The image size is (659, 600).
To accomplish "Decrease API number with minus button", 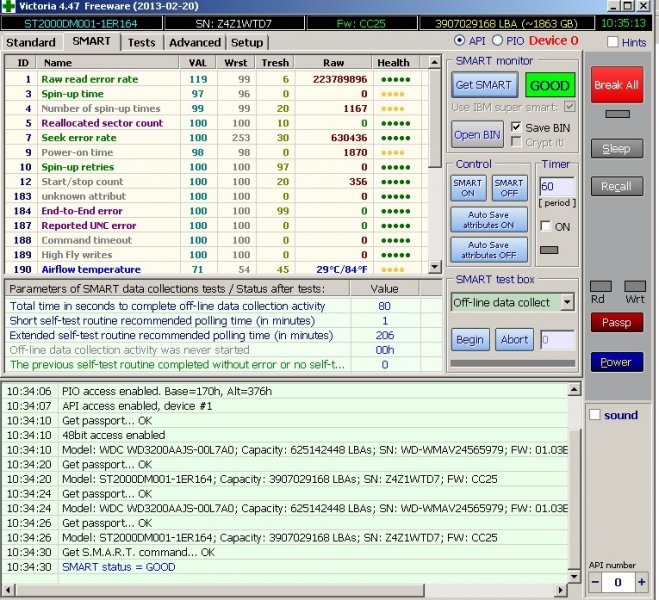I will point(595,582).
